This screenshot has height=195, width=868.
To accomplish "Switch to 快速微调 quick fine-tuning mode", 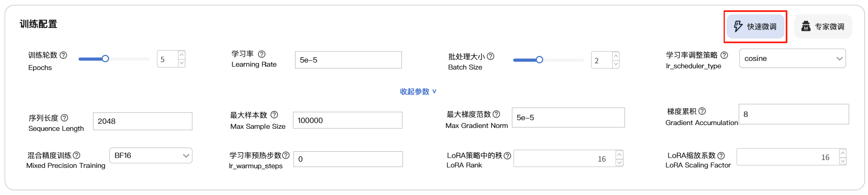I will (755, 27).
